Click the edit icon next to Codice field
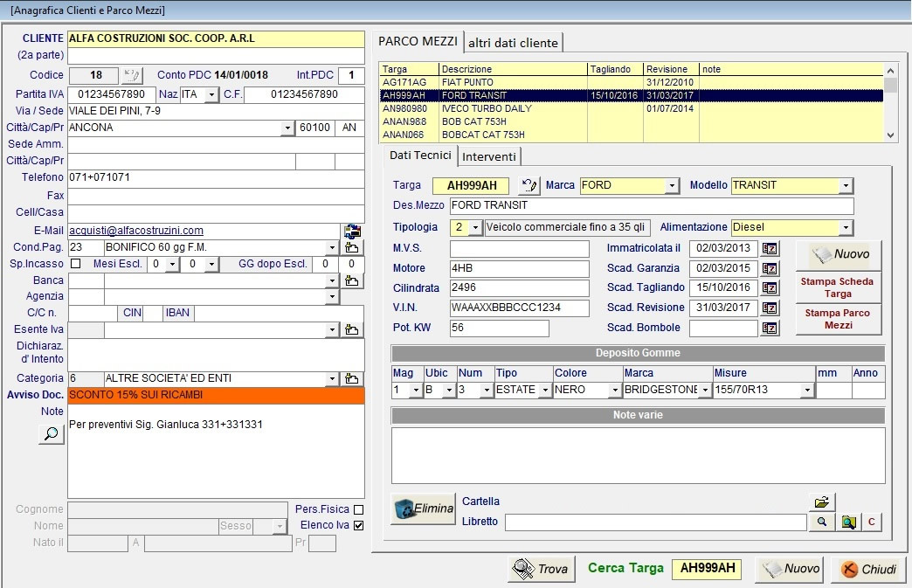The image size is (912, 588). pyautogui.click(x=131, y=75)
